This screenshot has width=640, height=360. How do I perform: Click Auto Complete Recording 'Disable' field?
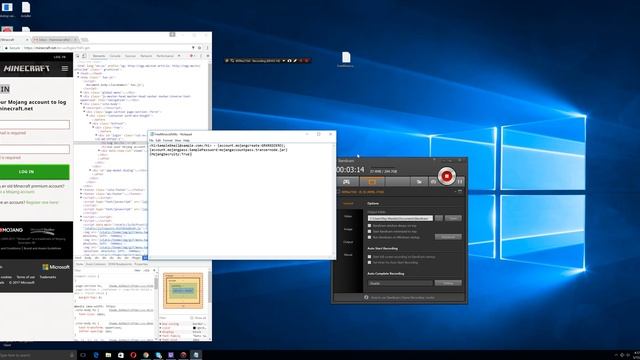(400, 283)
